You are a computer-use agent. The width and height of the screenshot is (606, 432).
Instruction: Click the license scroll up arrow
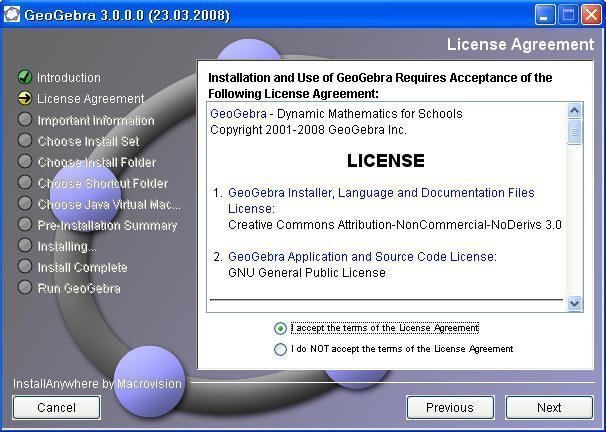point(574,111)
